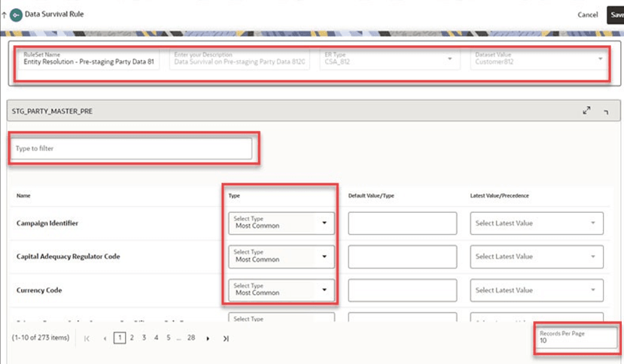The width and height of the screenshot is (624, 364).
Task: Cancel the Data Survival Rule edits
Action: tap(587, 15)
